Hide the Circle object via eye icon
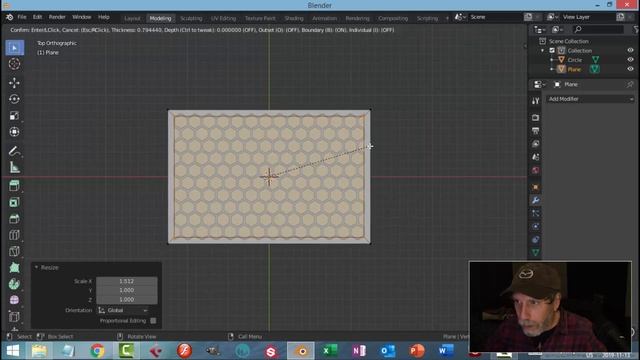 click(x=630, y=60)
